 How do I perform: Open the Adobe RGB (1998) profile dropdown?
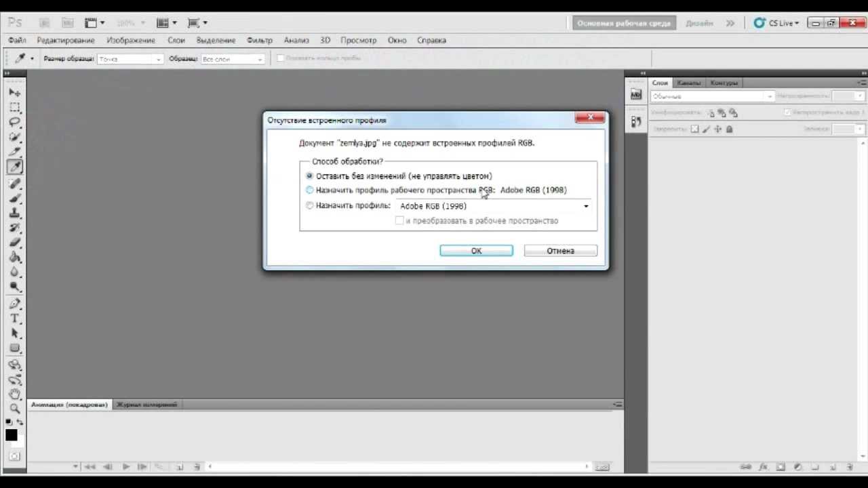click(494, 206)
